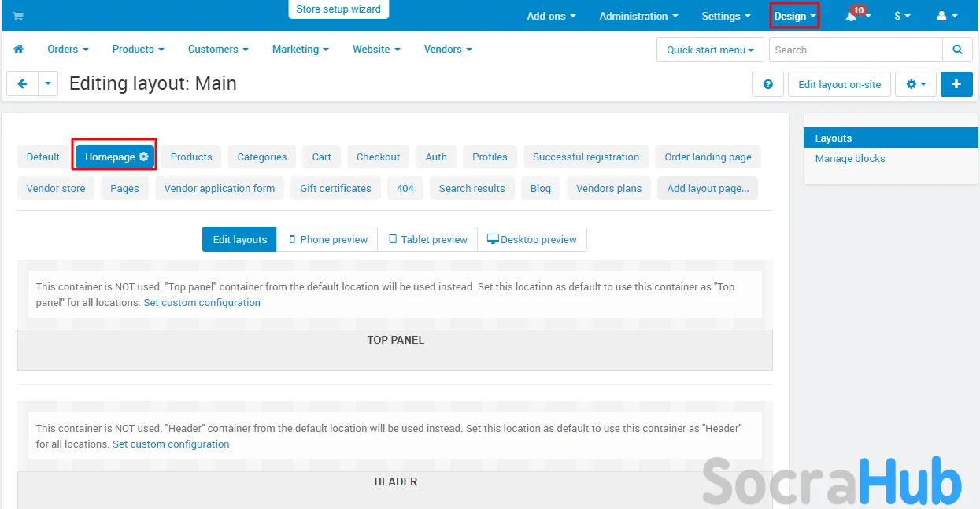Click Add layout page... button
Viewport: 980px width, 509px height.
(x=708, y=188)
